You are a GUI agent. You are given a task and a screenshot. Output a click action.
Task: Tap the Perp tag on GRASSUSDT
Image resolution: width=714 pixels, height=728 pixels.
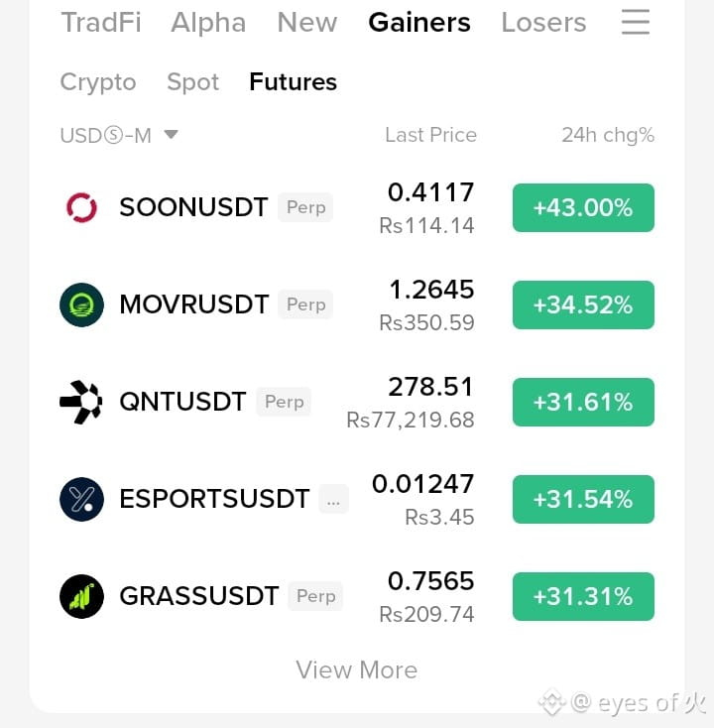315,596
